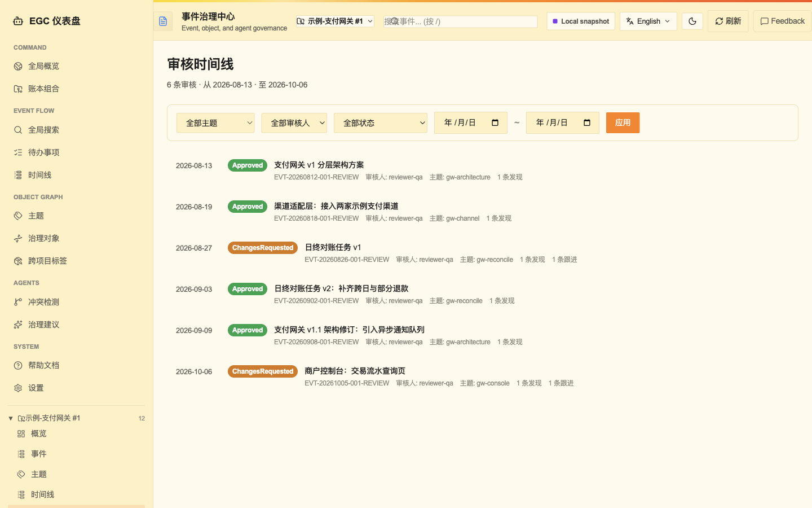The image size is (812, 508).
Task: Open 治理建议 agent page
Action: coord(76,325)
